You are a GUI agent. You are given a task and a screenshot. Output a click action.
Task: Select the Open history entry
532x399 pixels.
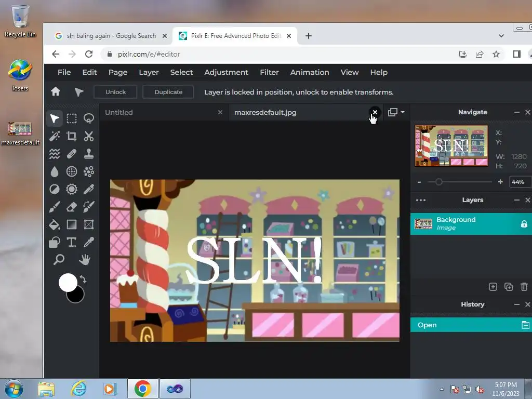point(471,325)
